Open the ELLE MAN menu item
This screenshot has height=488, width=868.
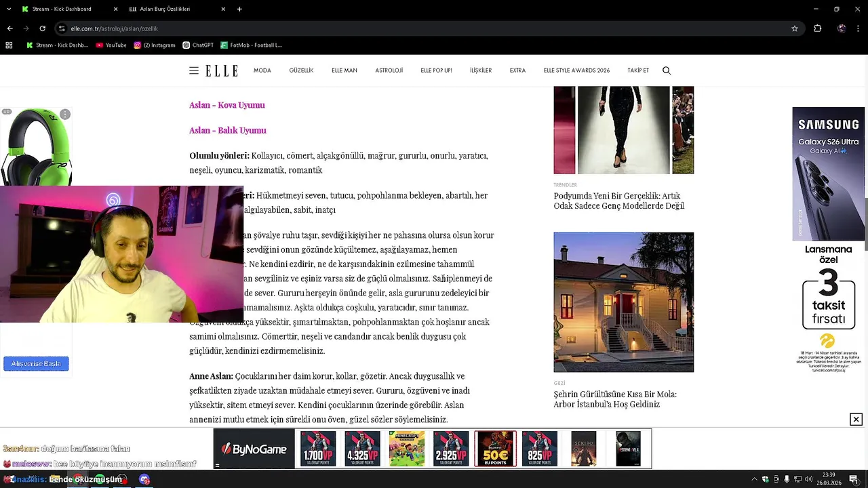pos(344,70)
